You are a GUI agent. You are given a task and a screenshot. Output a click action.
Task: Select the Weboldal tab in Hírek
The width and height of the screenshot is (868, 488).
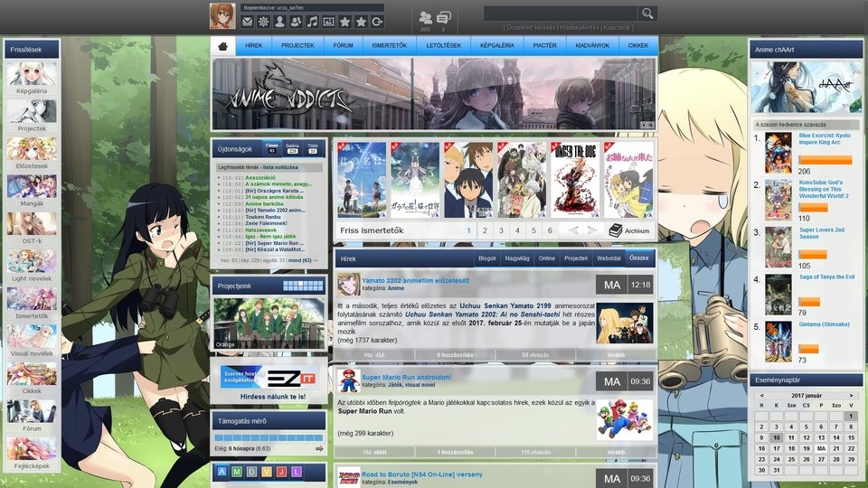609,258
